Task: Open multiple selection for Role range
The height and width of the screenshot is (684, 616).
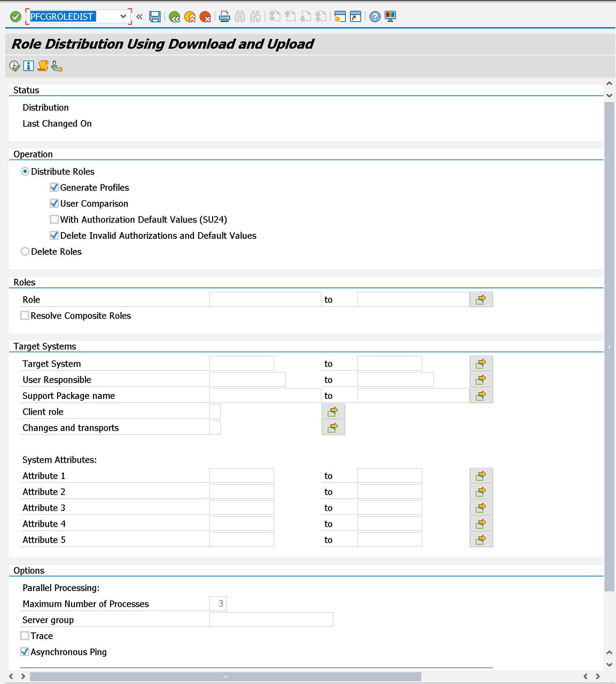Action: (481, 299)
